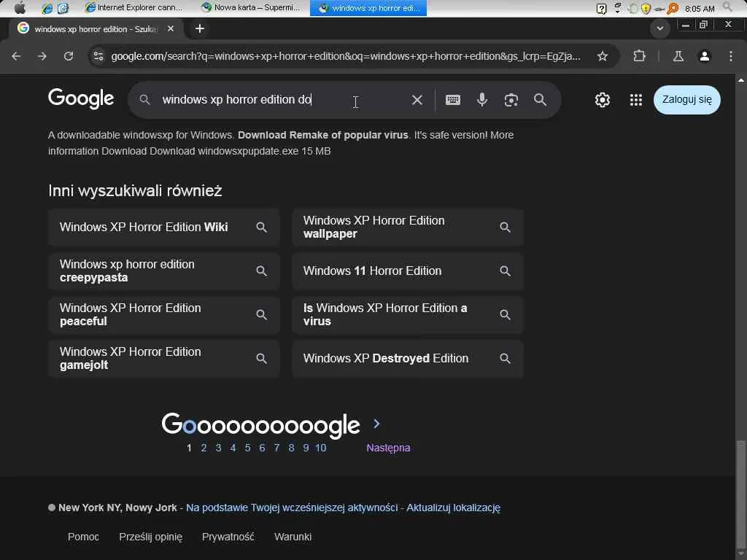Open the Prześlij opinię footer link
747x560 pixels.
pyautogui.click(x=150, y=537)
